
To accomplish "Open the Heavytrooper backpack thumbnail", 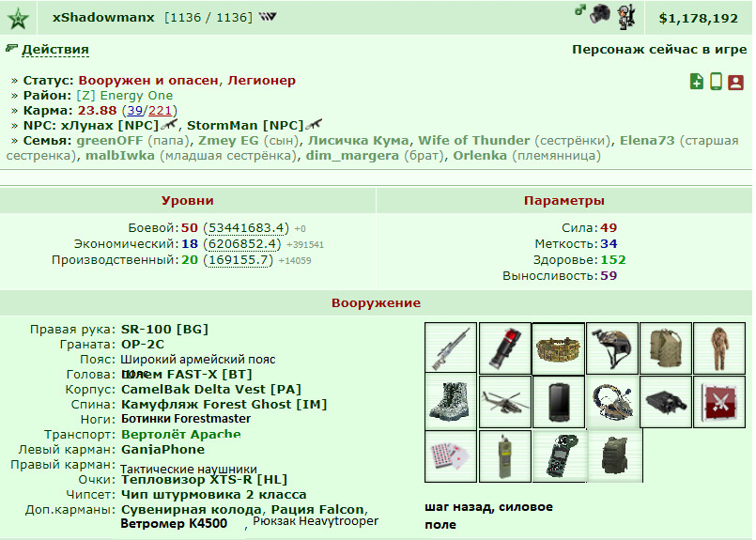I will (615, 456).
